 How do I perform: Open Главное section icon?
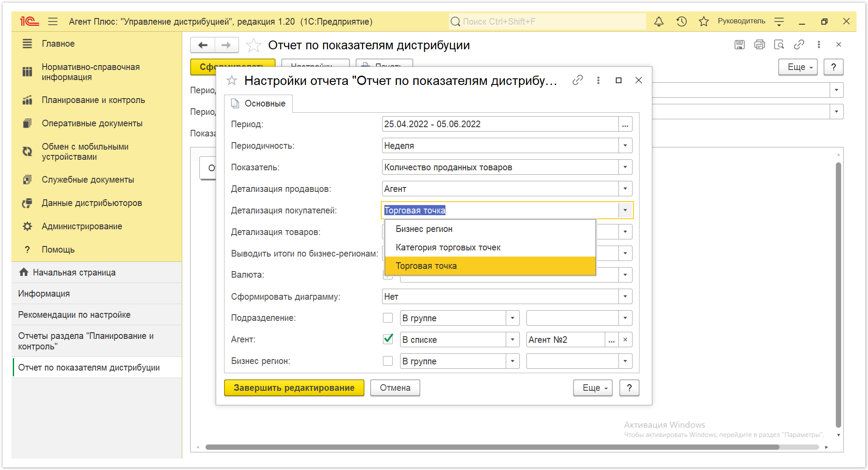pos(27,44)
